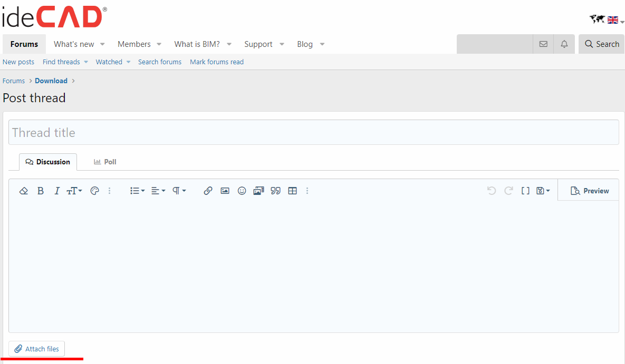Open the text alignment dropdown
Image resolution: width=625 pixels, height=364 pixels.
pyautogui.click(x=158, y=191)
